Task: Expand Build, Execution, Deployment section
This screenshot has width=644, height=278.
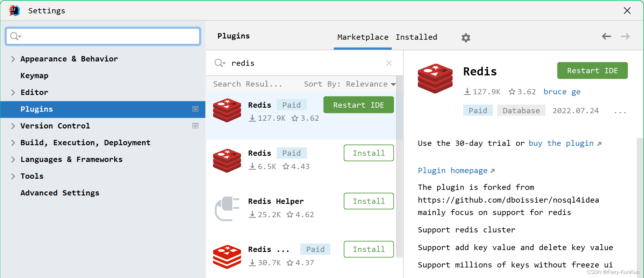Action: 13,143
